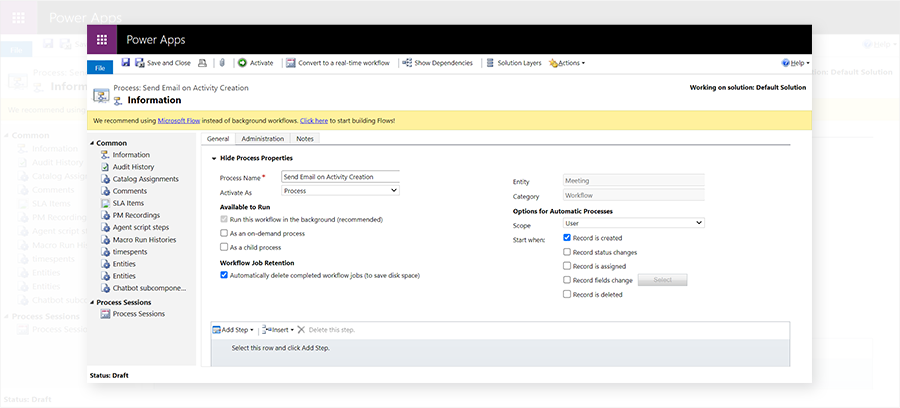Open the Microsoft Flow link

(x=179, y=121)
